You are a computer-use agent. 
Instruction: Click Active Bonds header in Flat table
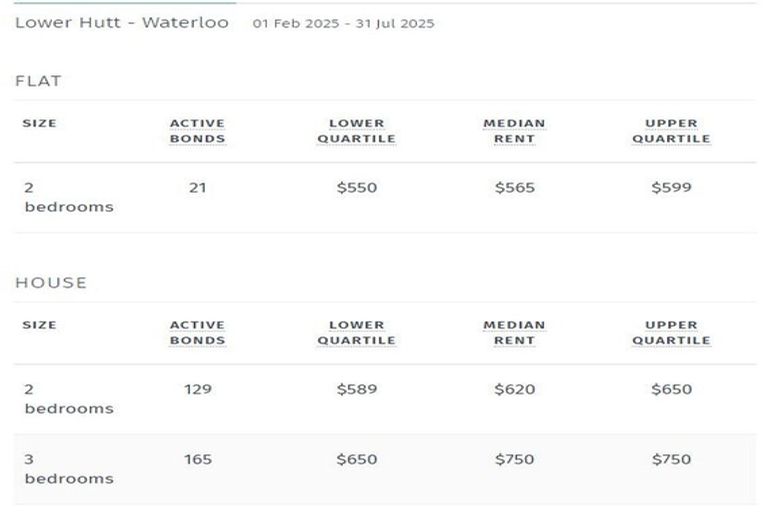[197, 131]
